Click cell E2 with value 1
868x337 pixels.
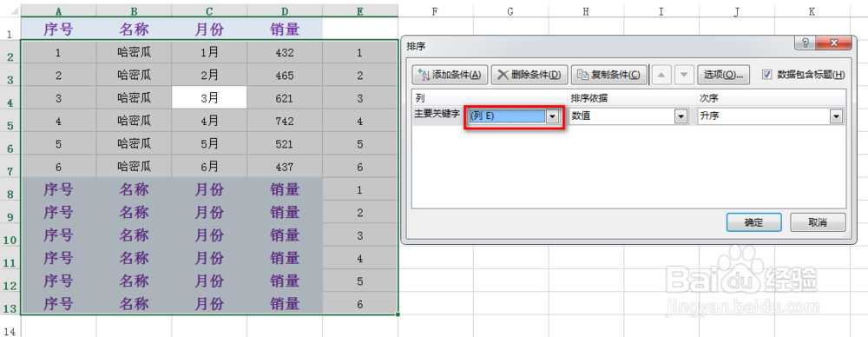pyautogui.click(x=360, y=53)
